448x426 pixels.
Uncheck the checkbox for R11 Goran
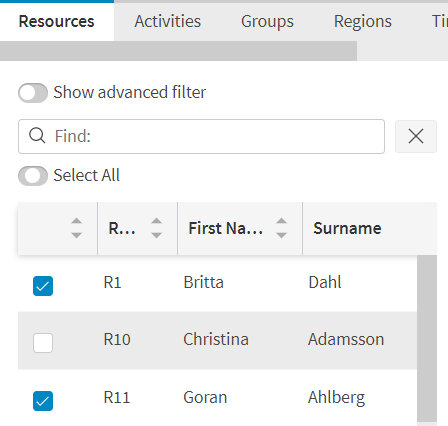click(43, 401)
